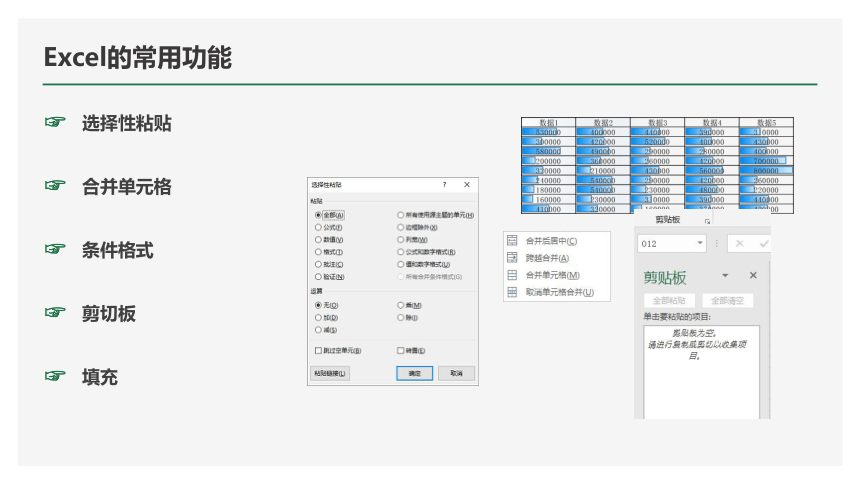Click the bullet text 填充

click(100, 378)
